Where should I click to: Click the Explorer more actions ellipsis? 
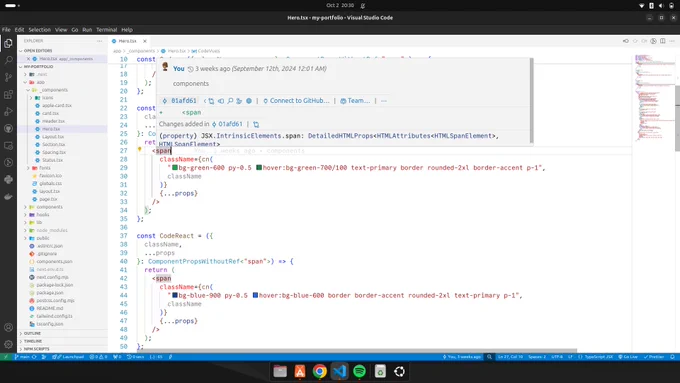100,41
